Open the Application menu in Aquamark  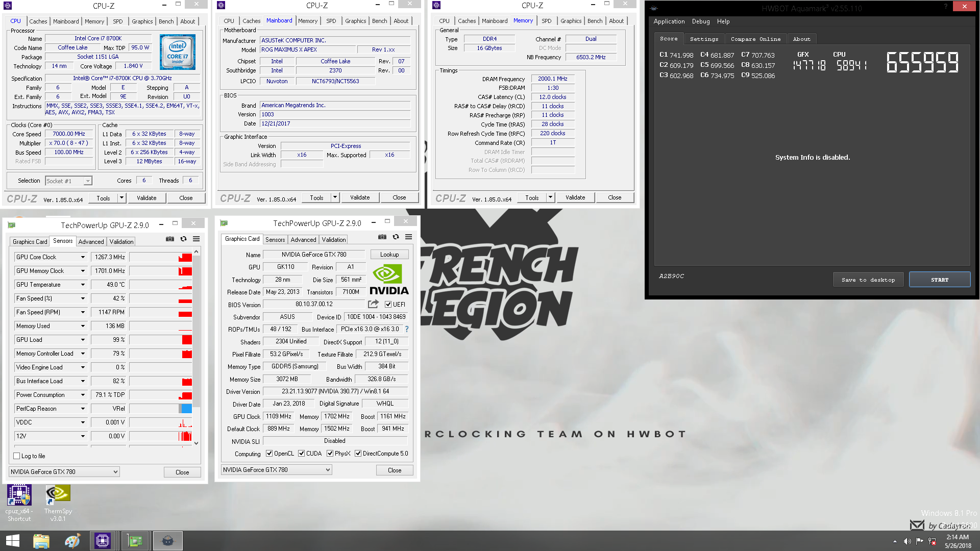point(669,21)
